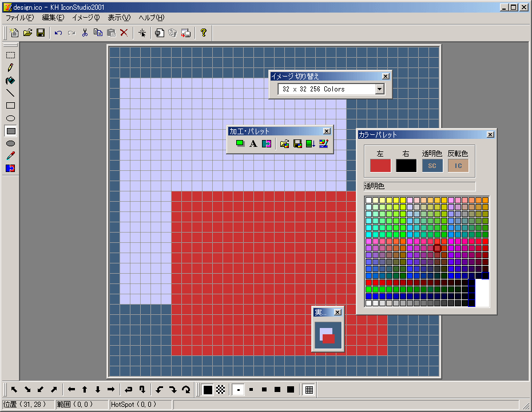Select the checkerboard fill pattern
The width and height of the screenshot is (532, 412).
click(221, 390)
